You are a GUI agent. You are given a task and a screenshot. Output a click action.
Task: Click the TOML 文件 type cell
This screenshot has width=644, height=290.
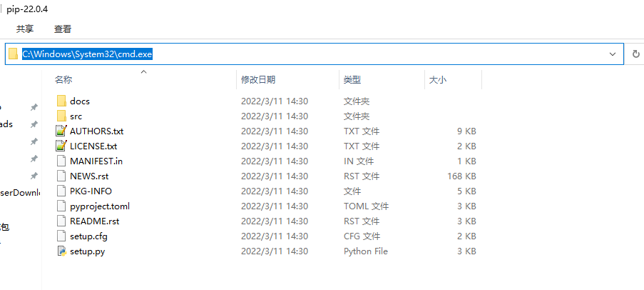366,206
